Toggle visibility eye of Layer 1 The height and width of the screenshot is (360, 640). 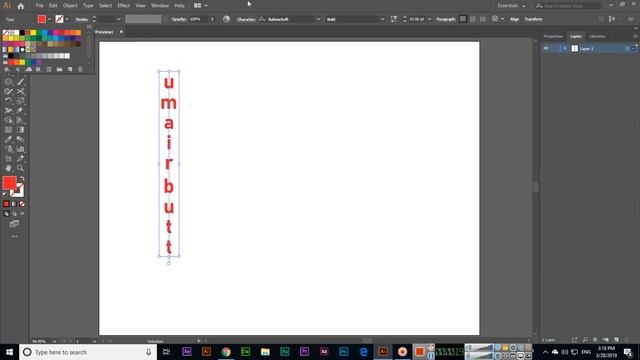coord(546,49)
